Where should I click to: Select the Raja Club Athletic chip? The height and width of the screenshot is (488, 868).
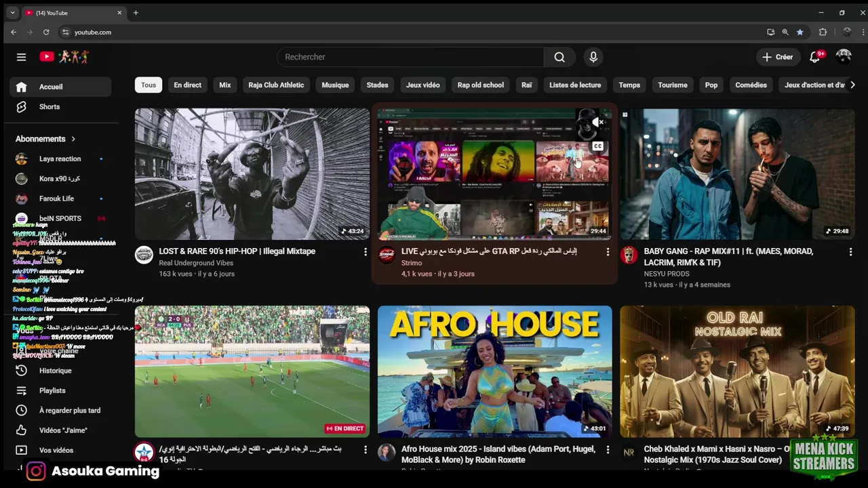click(x=276, y=85)
